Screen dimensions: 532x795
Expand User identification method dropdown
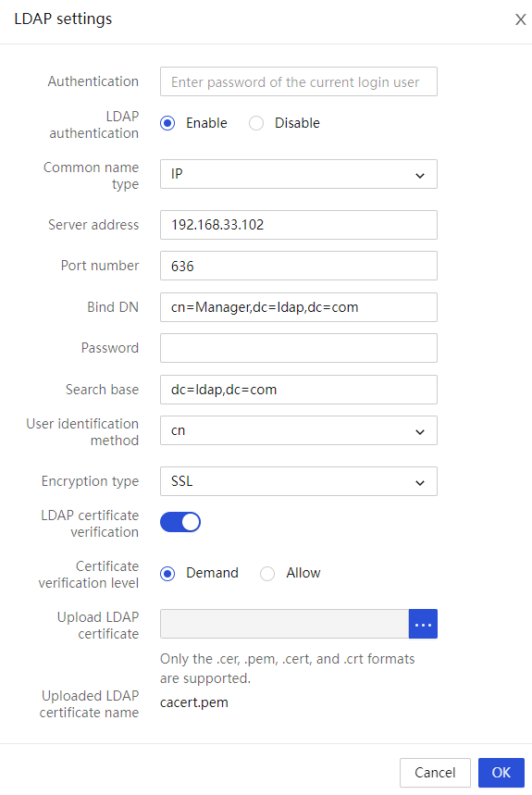299,430
